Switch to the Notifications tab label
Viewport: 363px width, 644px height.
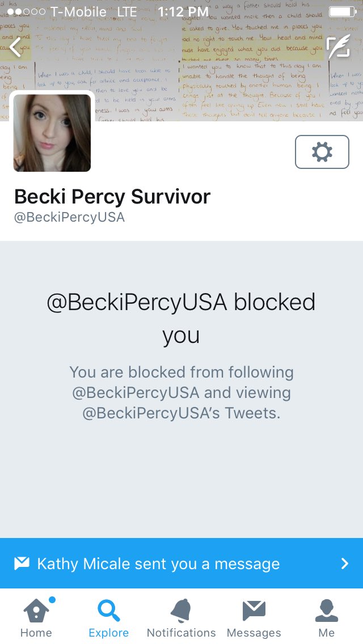point(181,633)
